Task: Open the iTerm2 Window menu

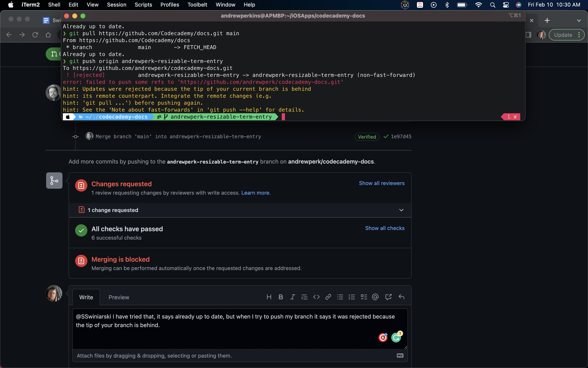Action: 225,5
